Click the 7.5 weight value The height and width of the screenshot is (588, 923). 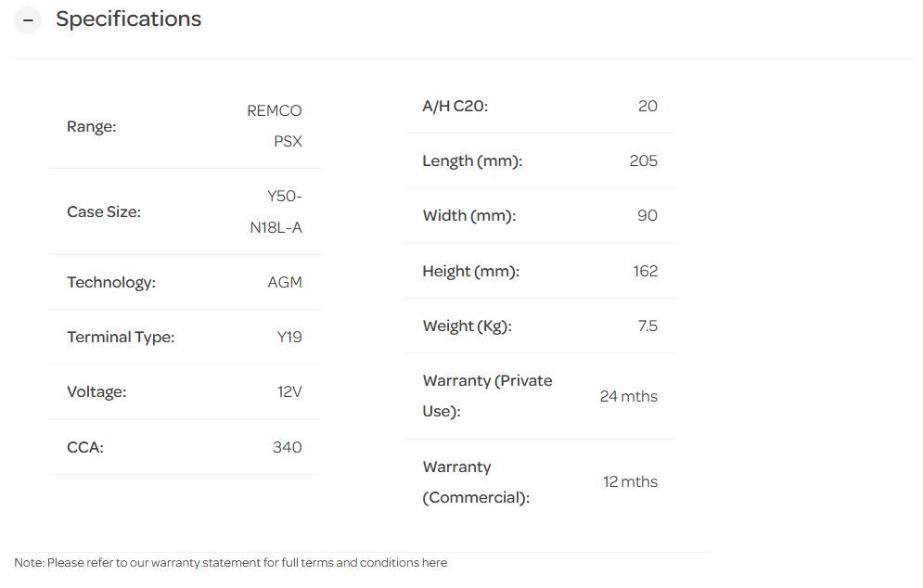click(x=647, y=326)
